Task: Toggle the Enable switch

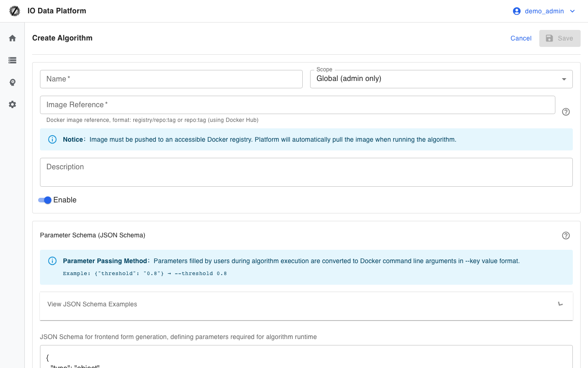Action: 45,200
